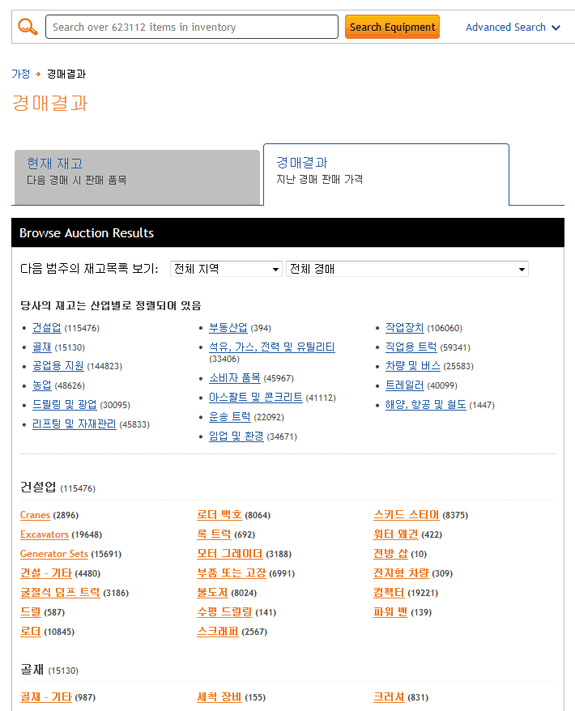This screenshot has height=711, width=575.
Task: Open the 전체 경매 auction dropdown
Action: [407, 269]
